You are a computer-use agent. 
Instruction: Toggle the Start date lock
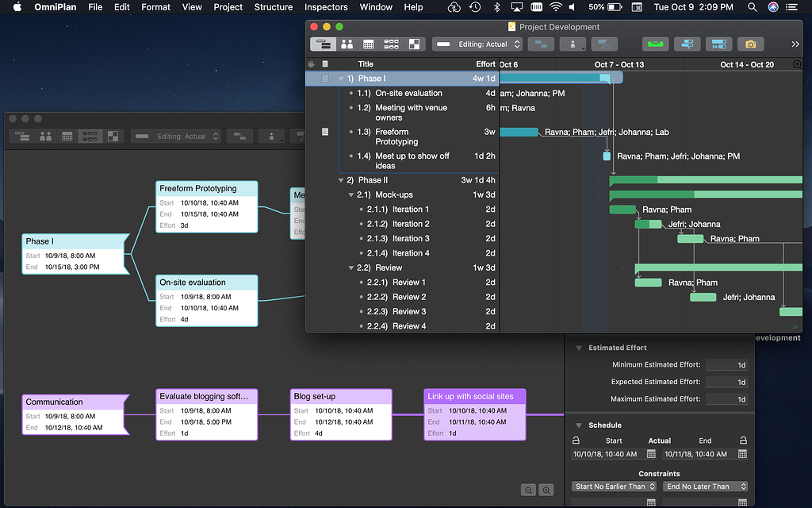pyautogui.click(x=576, y=440)
